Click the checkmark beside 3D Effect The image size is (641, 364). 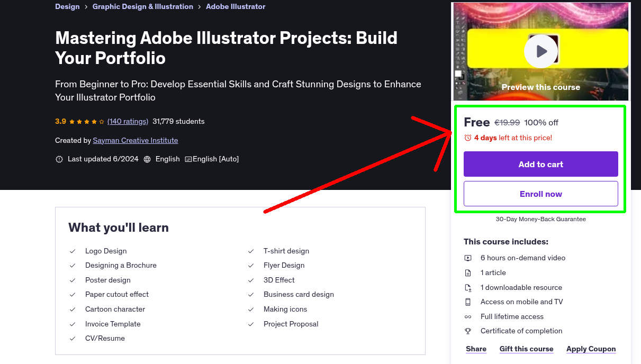(251, 280)
